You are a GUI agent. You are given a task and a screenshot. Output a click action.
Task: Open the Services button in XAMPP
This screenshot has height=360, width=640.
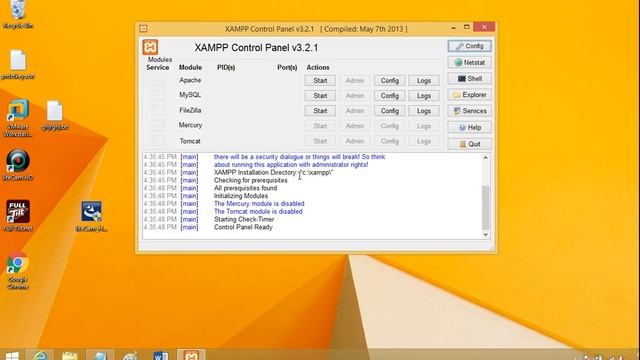click(469, 111)
